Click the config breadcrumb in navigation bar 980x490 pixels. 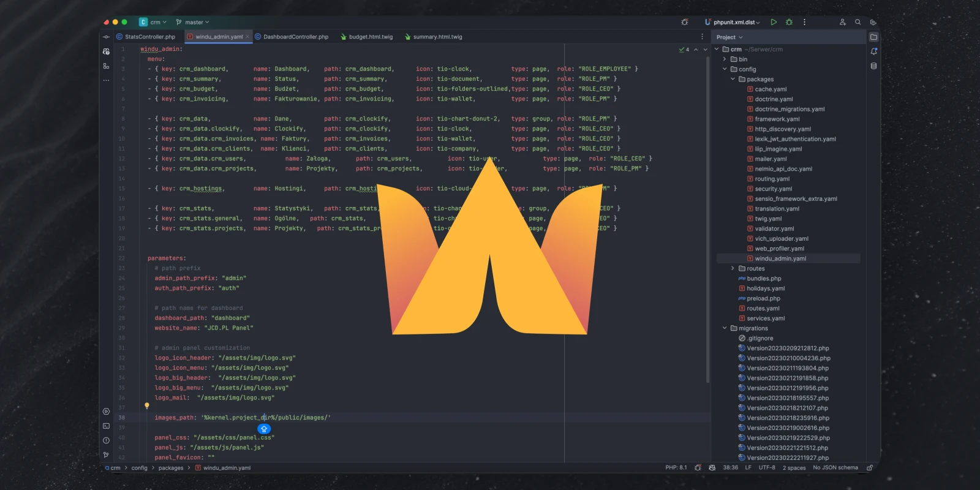tap(139, 468)
